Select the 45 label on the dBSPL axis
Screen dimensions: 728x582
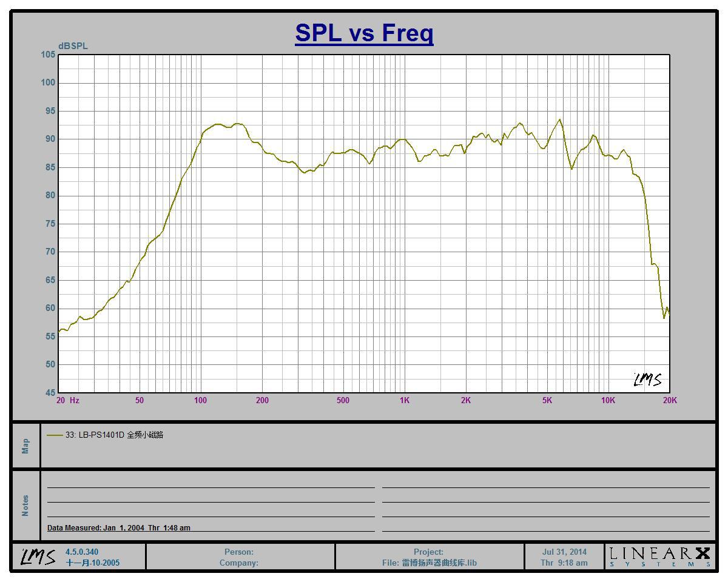(50, 393)
